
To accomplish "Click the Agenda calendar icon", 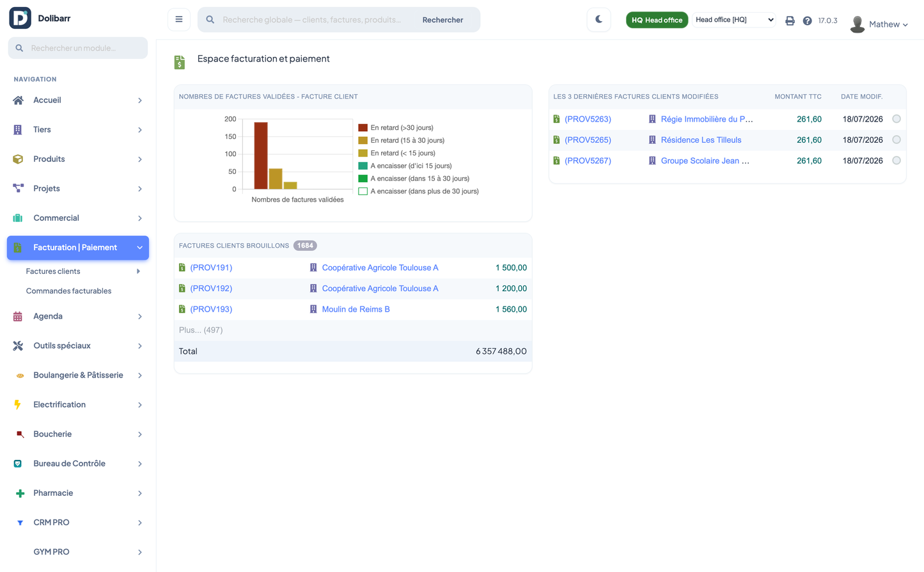I will tap(18, 316).
